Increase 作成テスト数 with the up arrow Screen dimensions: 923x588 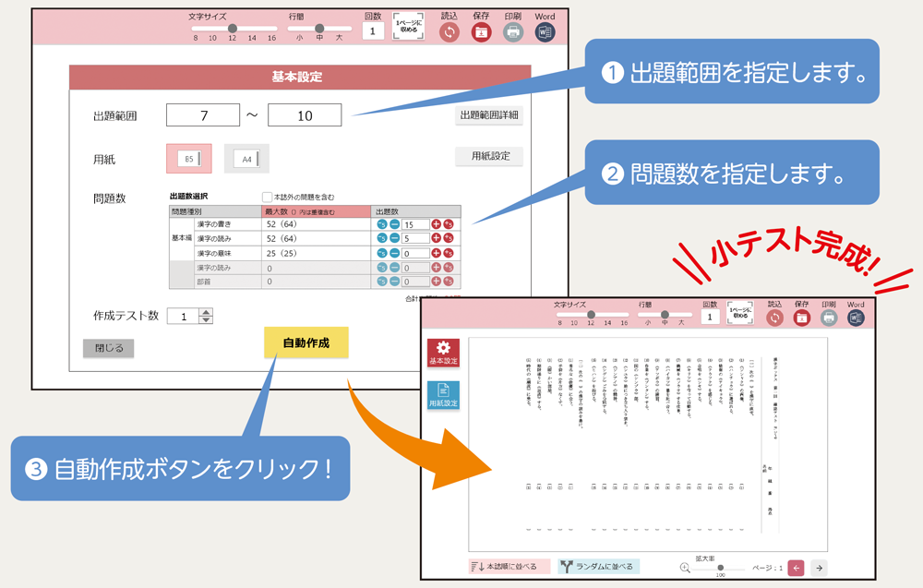click(x=206, y=311)
